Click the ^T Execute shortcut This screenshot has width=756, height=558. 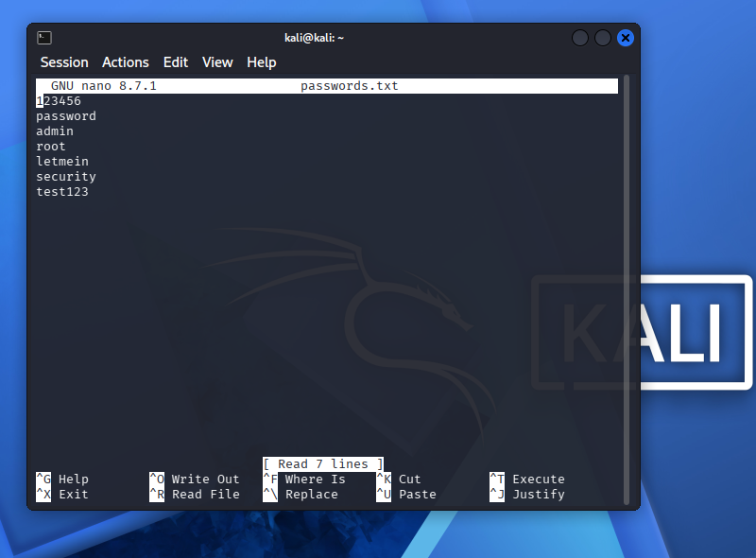[527, 480]
